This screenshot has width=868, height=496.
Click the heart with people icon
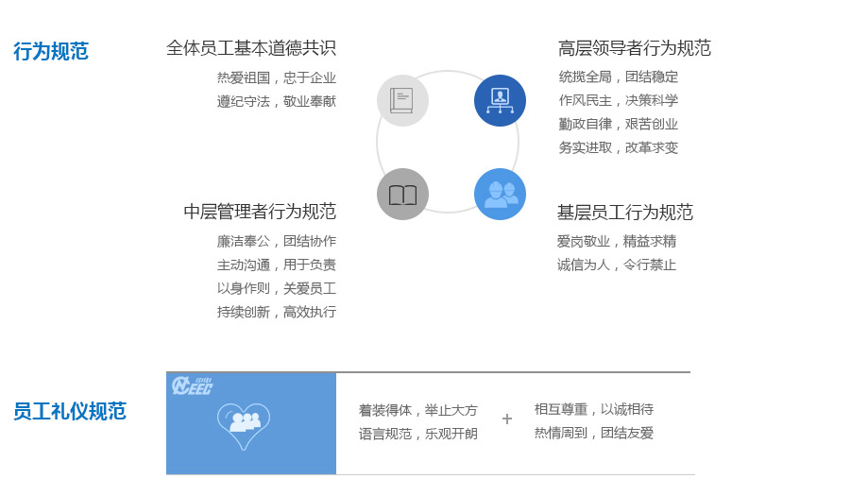coord(244,426)
